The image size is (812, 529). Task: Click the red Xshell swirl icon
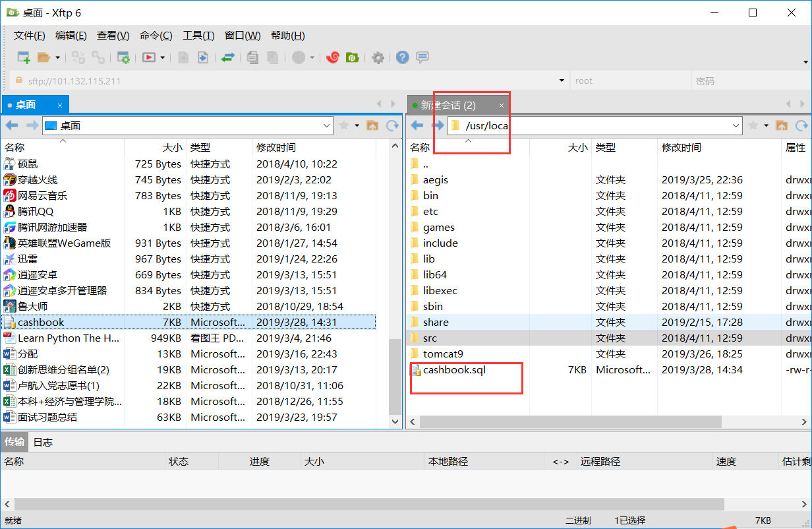pyautogui.click(x=333, y=57)
